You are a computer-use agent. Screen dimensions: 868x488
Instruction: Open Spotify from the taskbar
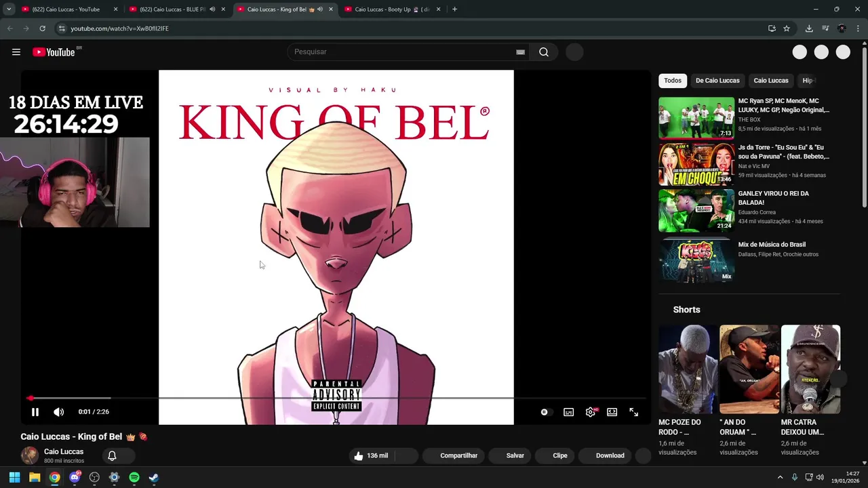pyautogui.click(x=134, y=477)
